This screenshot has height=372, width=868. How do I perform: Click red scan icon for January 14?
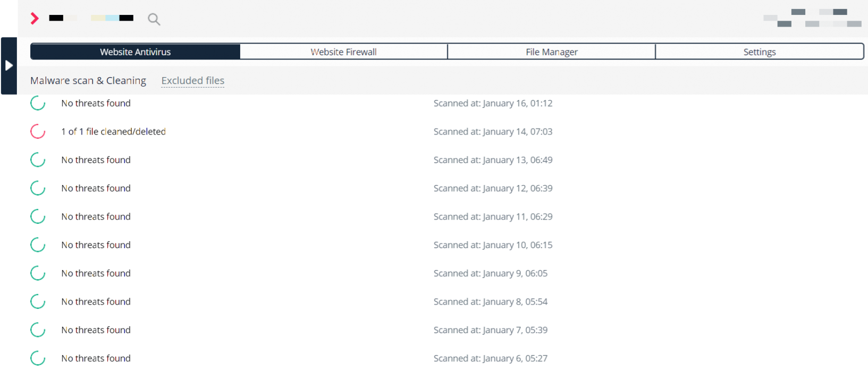[38, 131]
